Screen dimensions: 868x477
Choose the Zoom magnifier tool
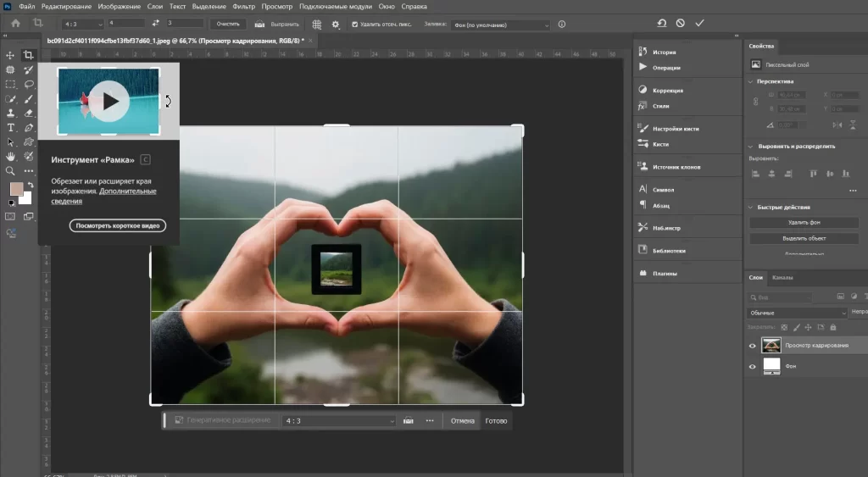pyautogui.click(x=11, y=170)
